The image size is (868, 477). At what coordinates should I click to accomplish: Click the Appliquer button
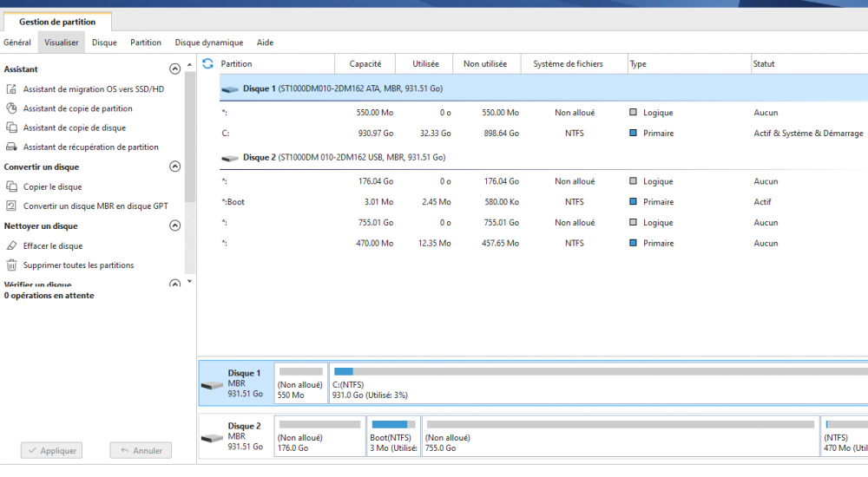tap(53, 451)
